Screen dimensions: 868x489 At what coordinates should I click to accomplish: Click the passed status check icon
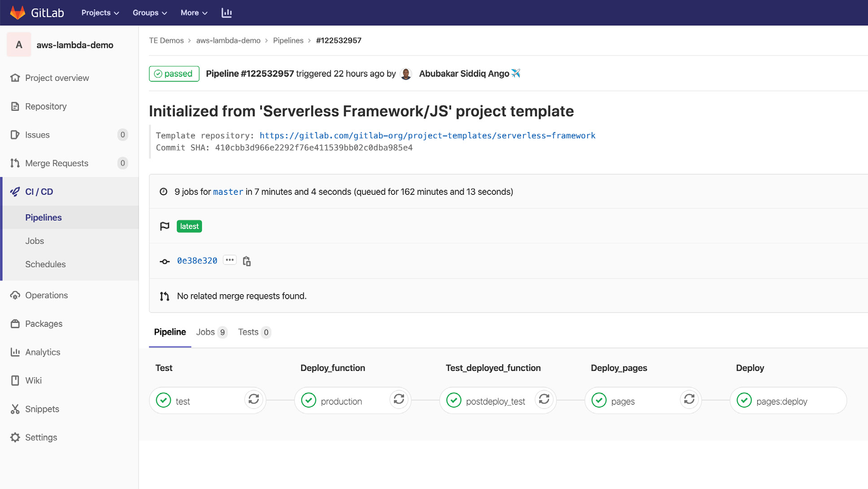(x=158, y=74)
